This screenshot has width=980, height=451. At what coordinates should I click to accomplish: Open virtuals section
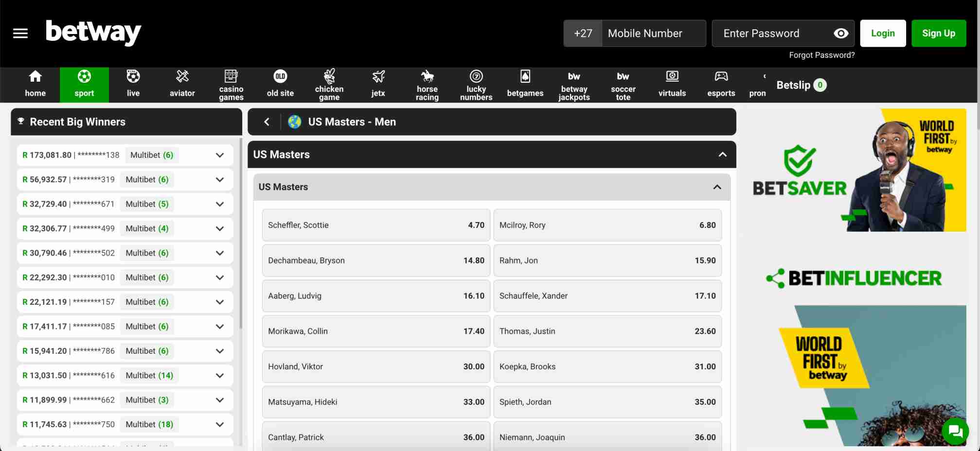point(672,85)
